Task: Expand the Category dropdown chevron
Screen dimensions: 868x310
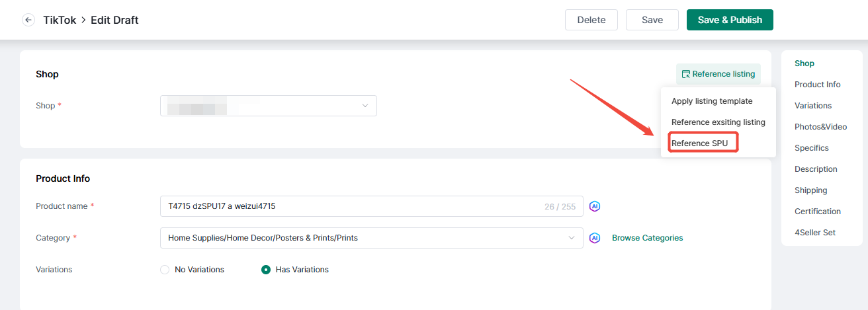Action: pos(572,238)
